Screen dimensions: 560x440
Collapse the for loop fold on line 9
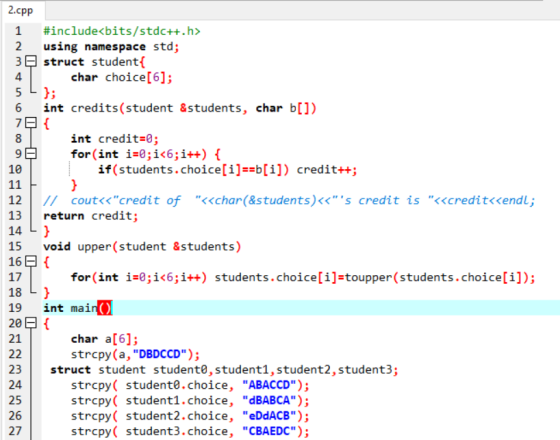click(x=31, y=154)
